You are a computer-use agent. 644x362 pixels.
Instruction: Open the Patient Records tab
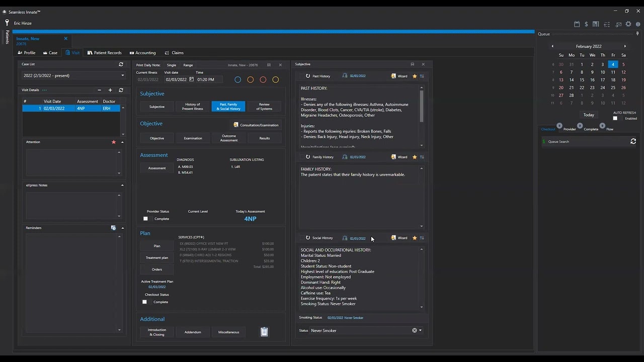click(x=104, y=53)
